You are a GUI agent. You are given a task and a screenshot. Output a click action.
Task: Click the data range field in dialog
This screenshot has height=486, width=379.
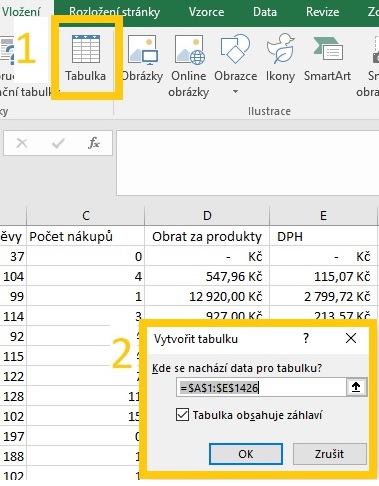click(261, 387)
